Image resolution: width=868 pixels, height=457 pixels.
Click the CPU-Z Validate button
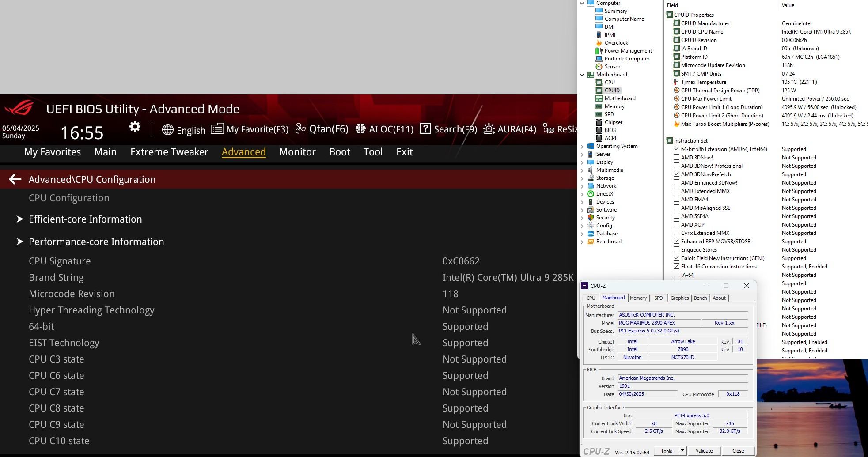(704, 451)
